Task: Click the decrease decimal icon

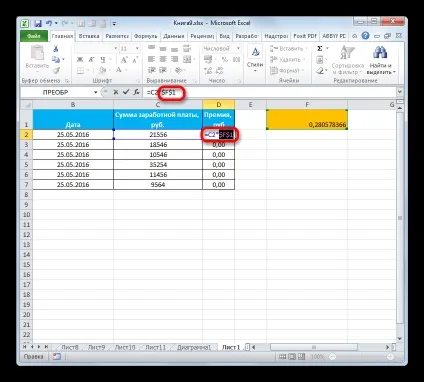Action: click(220, 70)
